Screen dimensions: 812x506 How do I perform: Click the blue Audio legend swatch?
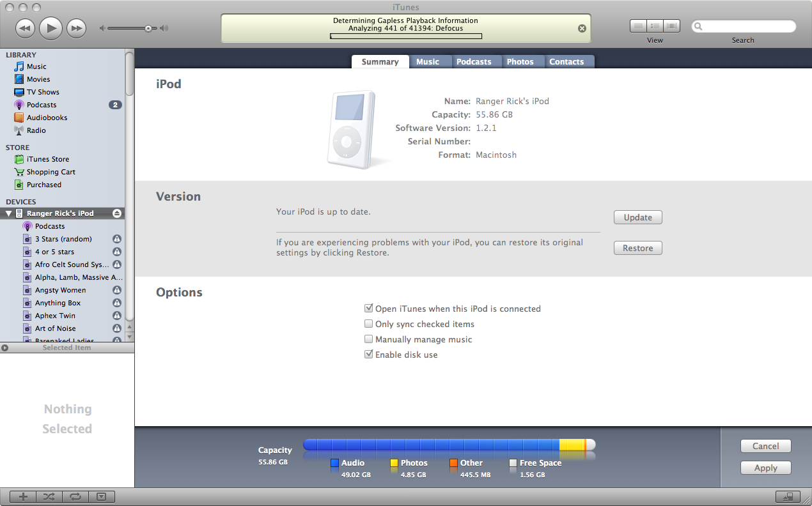click(x=334, y=463)
